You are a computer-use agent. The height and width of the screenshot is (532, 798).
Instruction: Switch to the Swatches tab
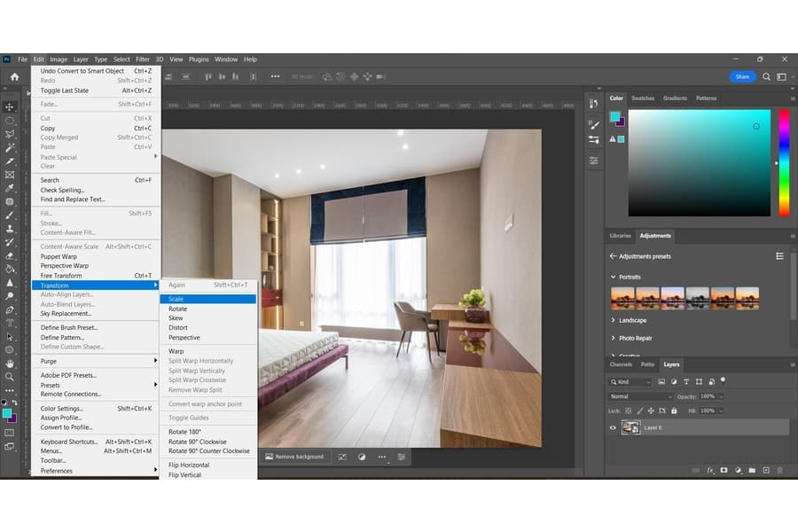(x=643, y=98)
